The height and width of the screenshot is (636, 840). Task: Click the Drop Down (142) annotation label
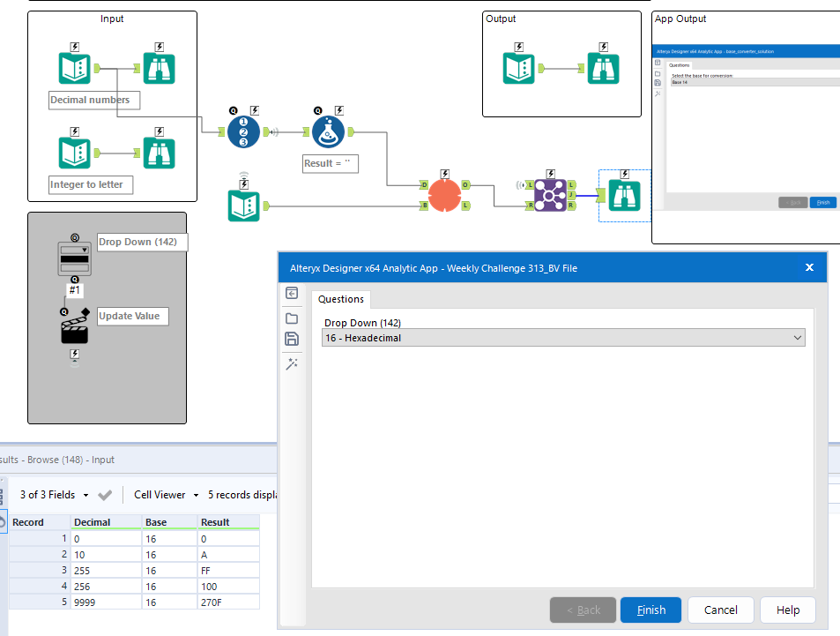tap(142, 242)
